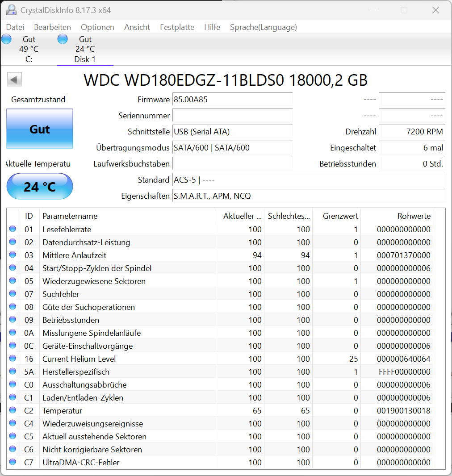This screenshot has width=452, height=476.
Task: Select the Disk 1 tab at 24 °C
Action: pyautogui.click(x=85, y=49)
